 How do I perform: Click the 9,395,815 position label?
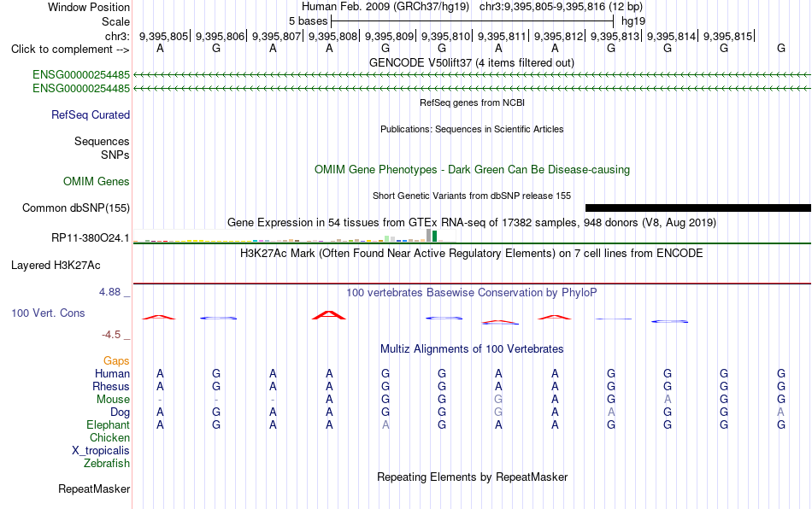click(727, 36)
